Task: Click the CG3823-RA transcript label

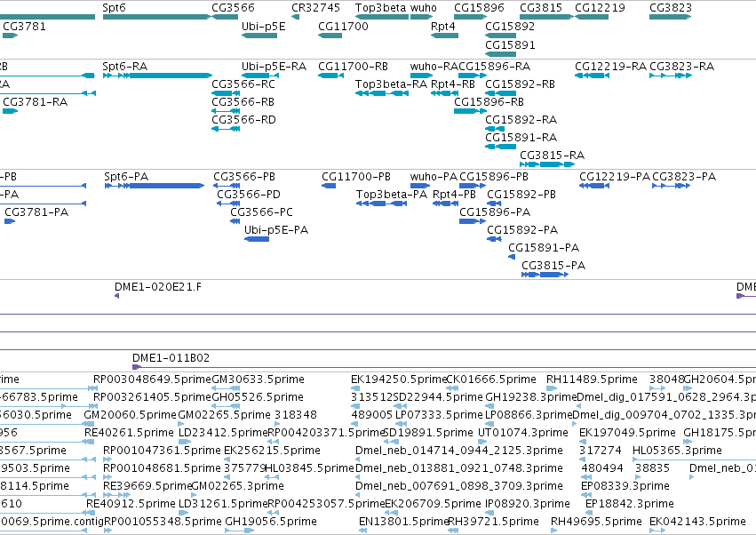Action: pos(681,66)
